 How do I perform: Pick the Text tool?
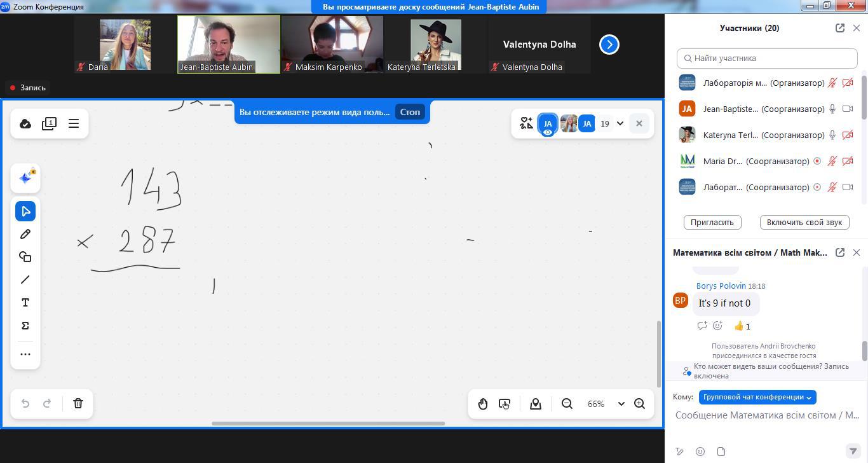click(x=25, y=303)
